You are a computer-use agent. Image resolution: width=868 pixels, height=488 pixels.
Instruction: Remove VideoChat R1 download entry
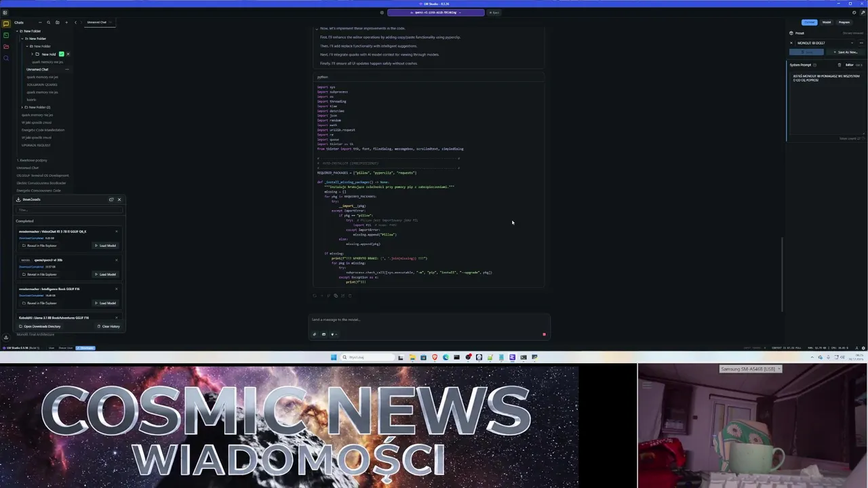[117, 231]
